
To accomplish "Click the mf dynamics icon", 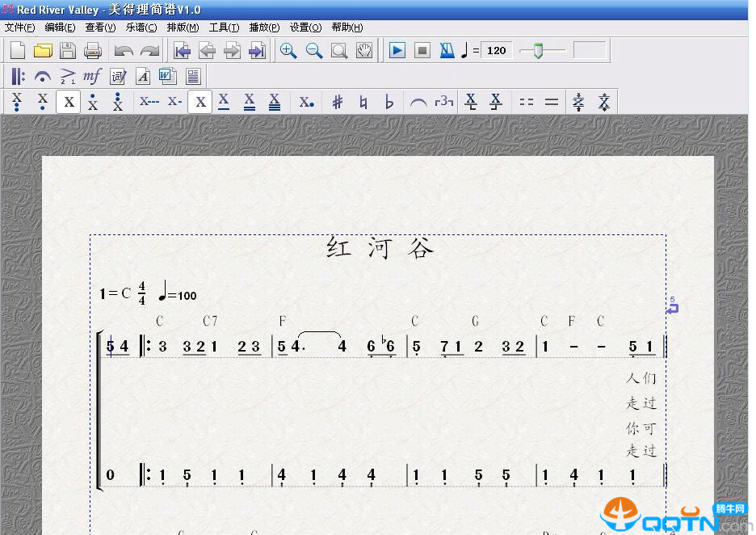I will (x=92, y=76).
